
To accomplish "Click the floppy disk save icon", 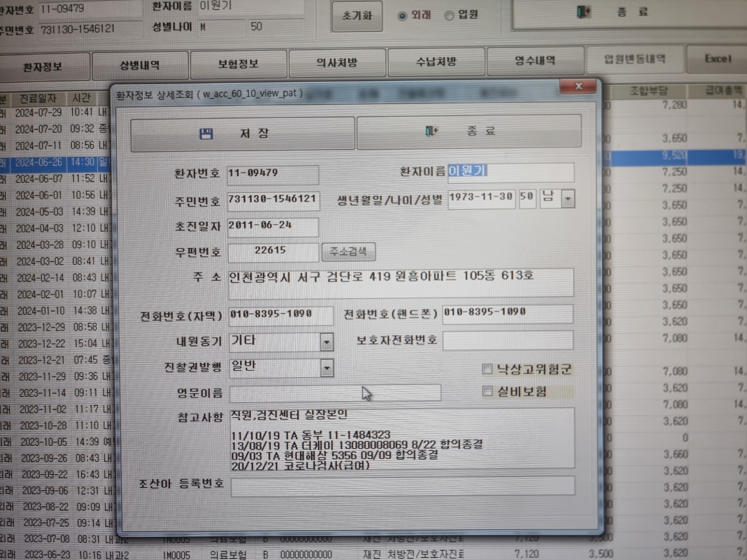I will 206,133.
